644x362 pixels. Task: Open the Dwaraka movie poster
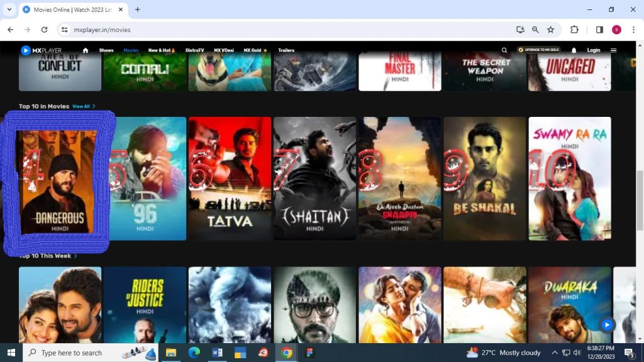[x=570, y=305]
